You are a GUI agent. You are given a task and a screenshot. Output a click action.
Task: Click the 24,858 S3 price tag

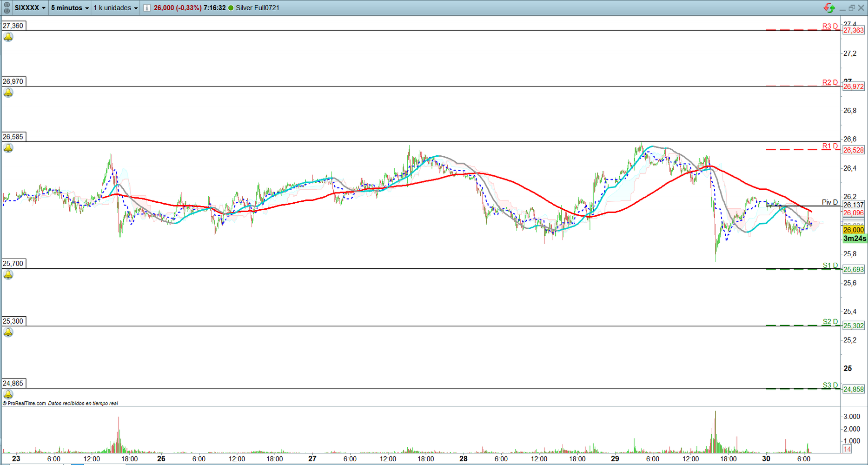pyautogui.click(x=854, y=389)
